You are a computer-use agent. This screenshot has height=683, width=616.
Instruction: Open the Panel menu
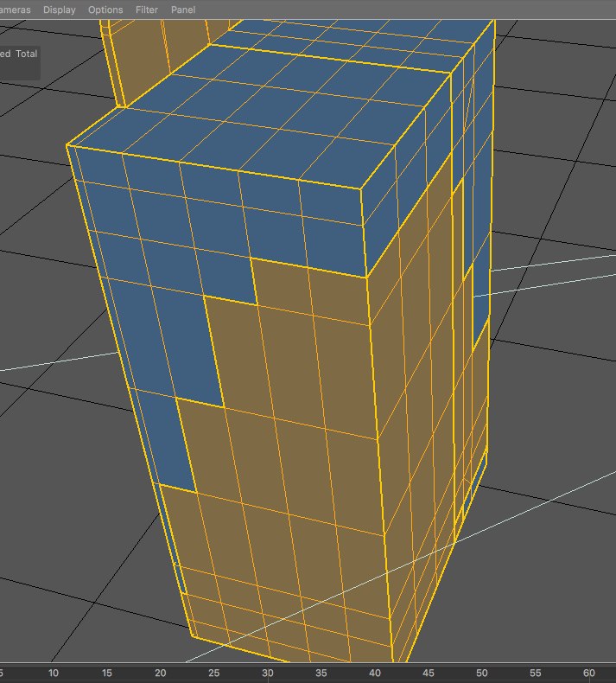[x=183, y=10]
